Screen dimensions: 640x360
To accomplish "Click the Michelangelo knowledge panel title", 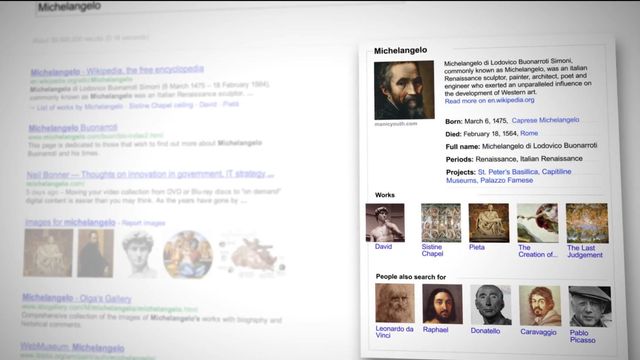I will pyautogui.click(x=400, y=51).
